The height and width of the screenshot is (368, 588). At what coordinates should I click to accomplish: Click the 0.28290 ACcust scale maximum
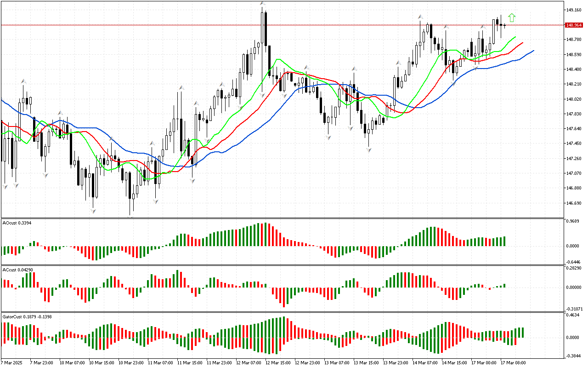tap(573, 268)
